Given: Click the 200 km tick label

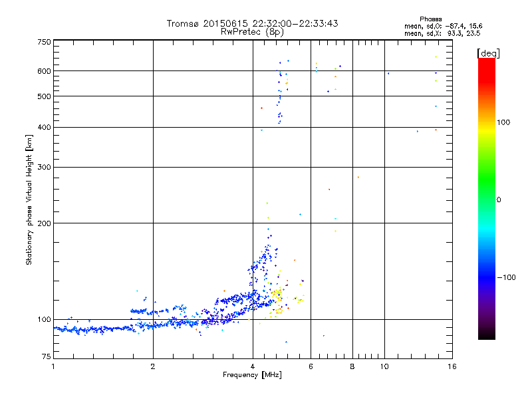Looking at the screenshot, I should coord(44,223).
